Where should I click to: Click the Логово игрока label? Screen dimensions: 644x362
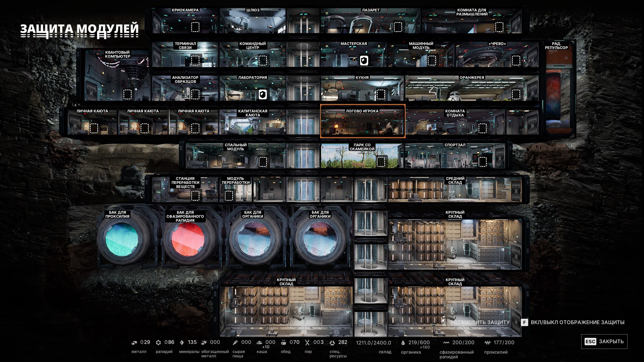[362, 111]
